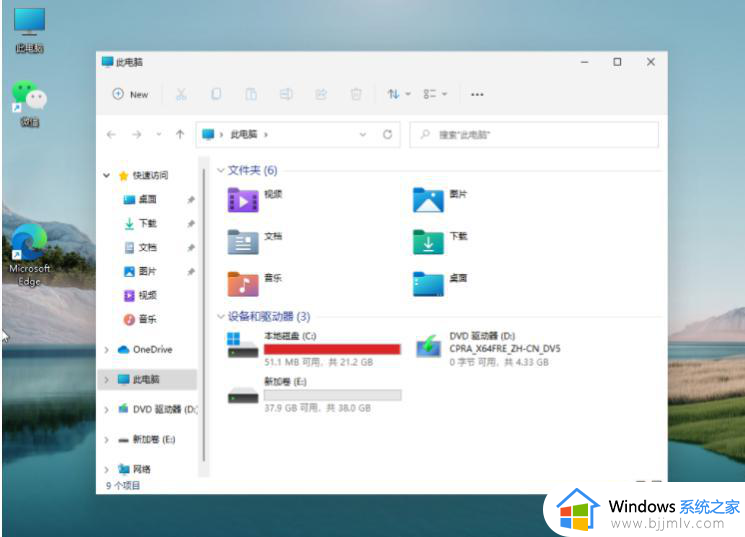The height and width of the screenshot is (537, 745).
Task: Click the 9 个项目 status text
Action: tap(123, 486)
